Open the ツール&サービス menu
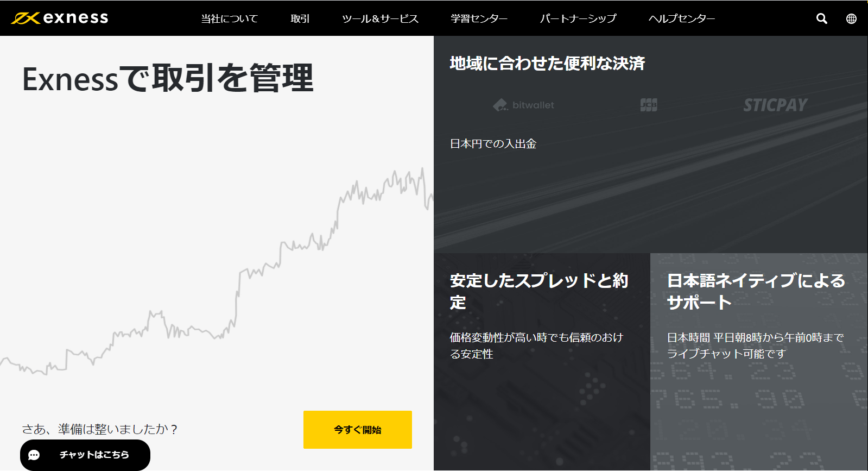This screenshot has width=868, height=471. (380, 18)
